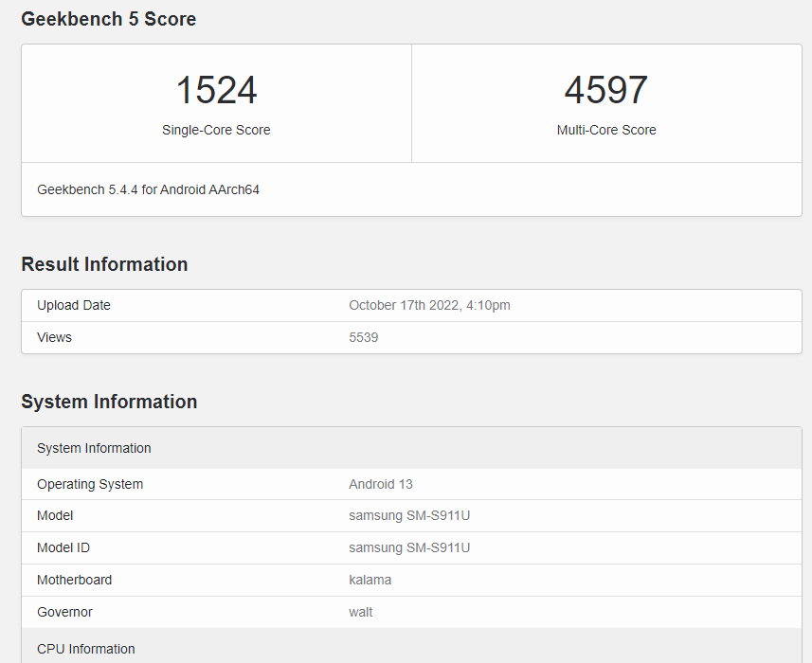This screenshot has height=663, width=812.
Task: Click the Operating System row label
Action: tap(90, 484)
